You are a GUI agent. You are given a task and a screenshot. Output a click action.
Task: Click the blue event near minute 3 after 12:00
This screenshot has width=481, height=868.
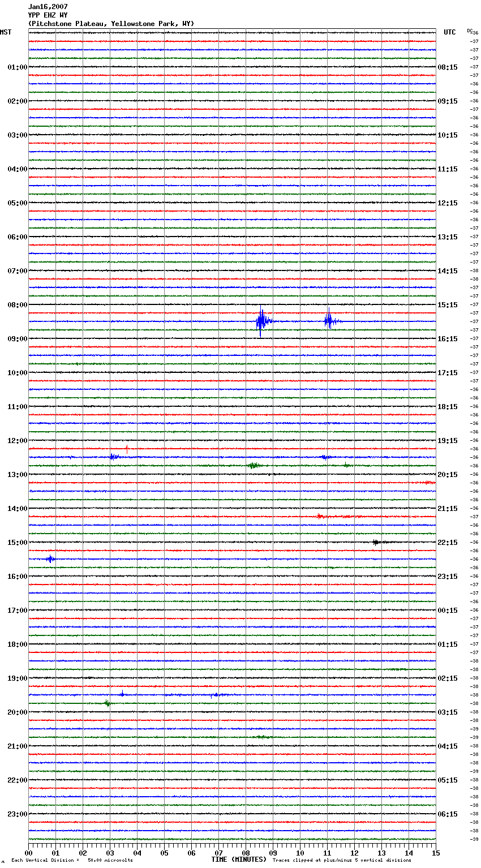tap(114, 457)
